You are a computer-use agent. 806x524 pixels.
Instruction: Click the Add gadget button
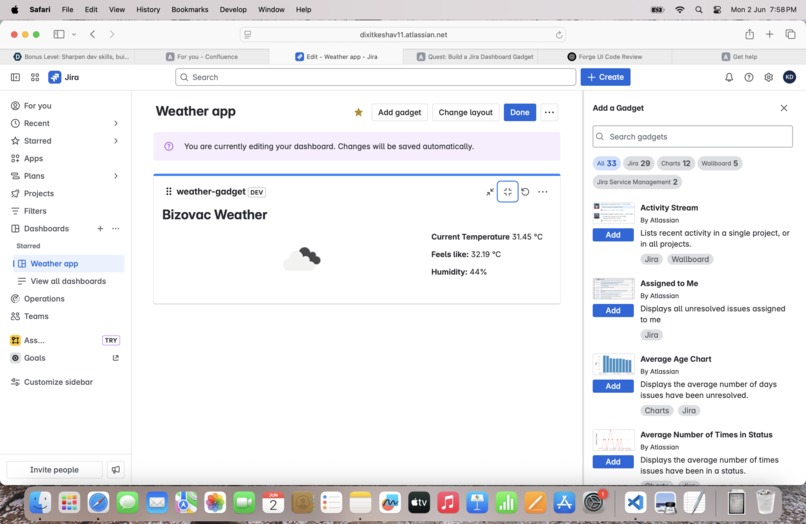[x=399, y=112]
